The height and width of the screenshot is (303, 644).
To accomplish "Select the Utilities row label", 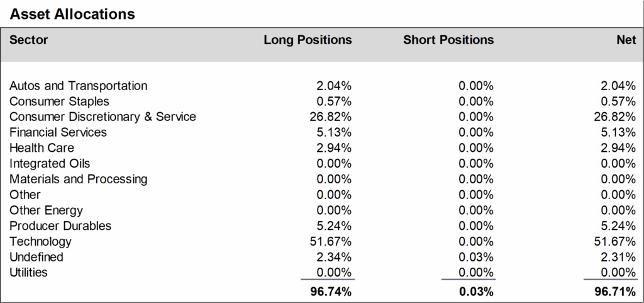I will (28, 273).
